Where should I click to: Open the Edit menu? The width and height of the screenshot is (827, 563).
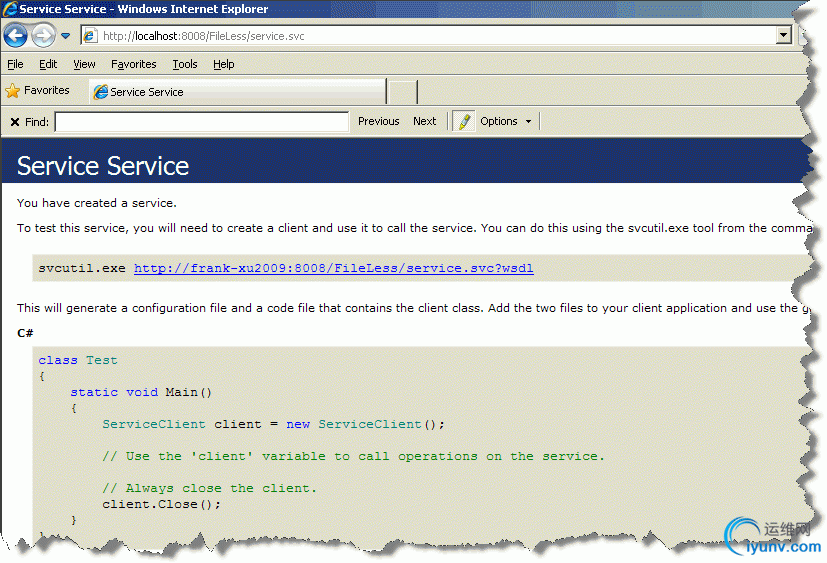tap(48, 64)
